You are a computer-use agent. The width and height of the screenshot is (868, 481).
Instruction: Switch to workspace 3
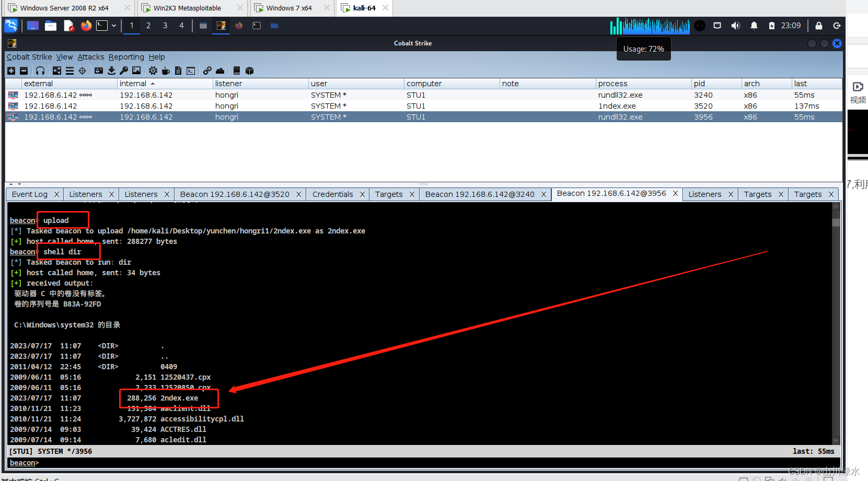[x=165, y=26]
